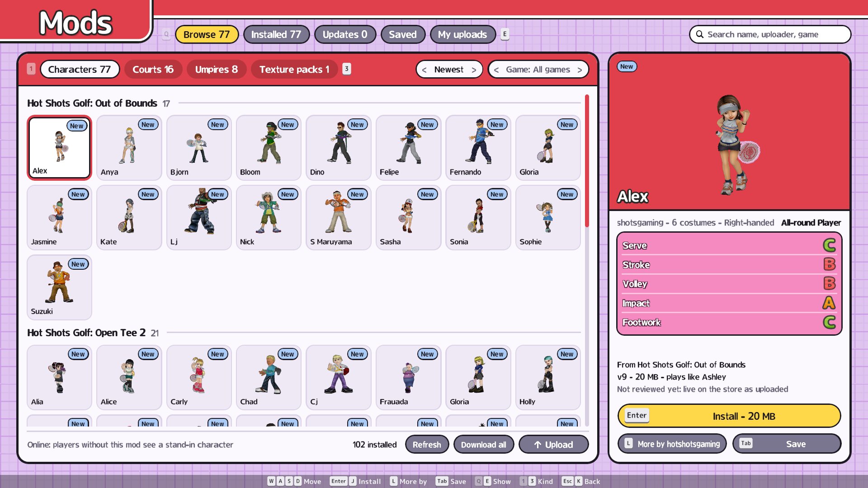Switch to the Browse 77 tab
The image size is (868, 488).
[207, 34]
